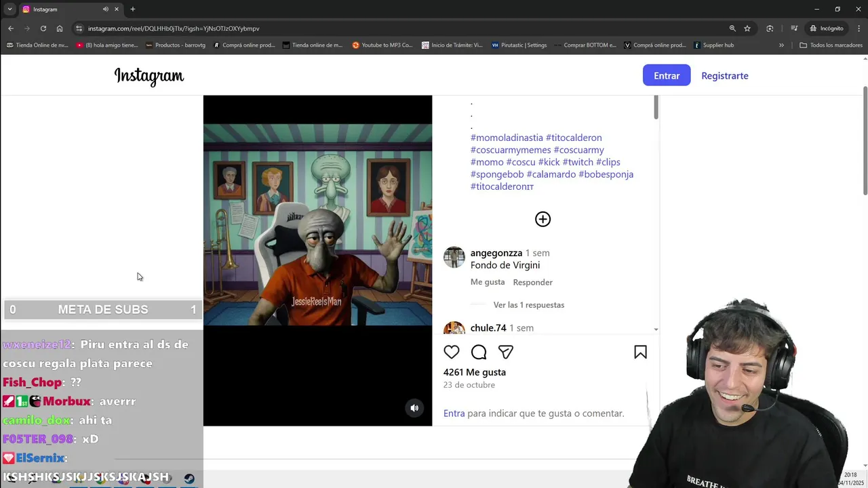Open Inicio de Trámite bookmark

pos(452,45)
